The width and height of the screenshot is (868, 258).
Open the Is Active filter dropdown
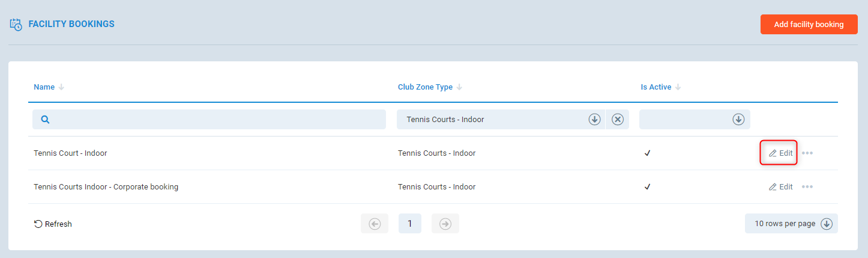[x=738, y=120]
